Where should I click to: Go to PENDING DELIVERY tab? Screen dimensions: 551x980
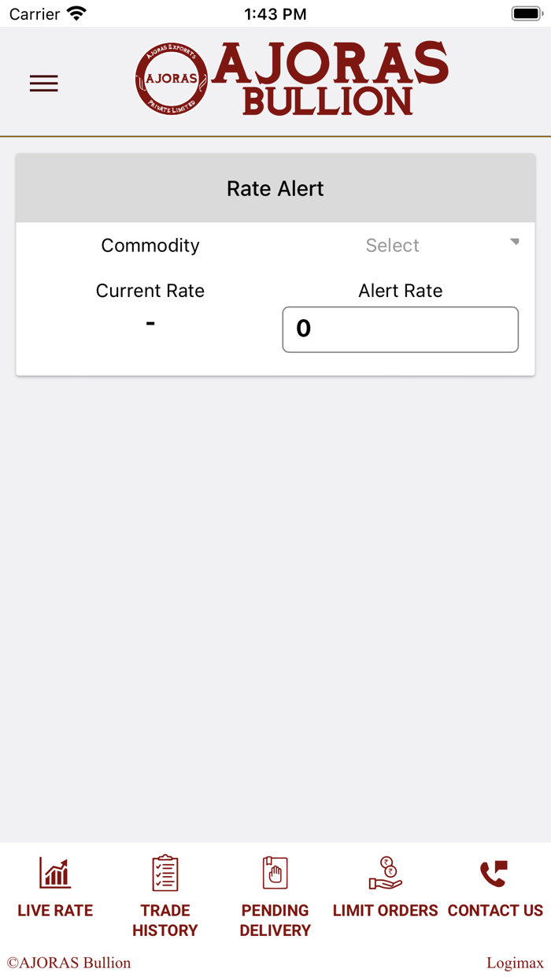(x=275, y=920)
